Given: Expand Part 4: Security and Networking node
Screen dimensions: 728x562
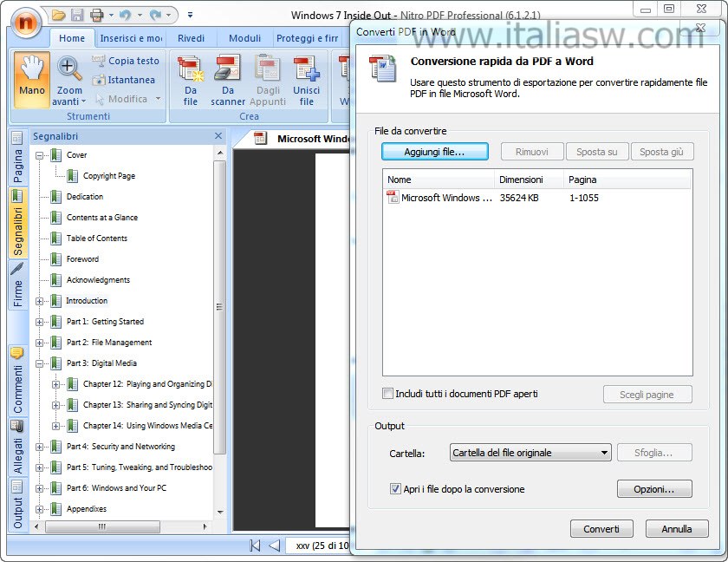Looking at the screenshot, I should coord(40,447).
